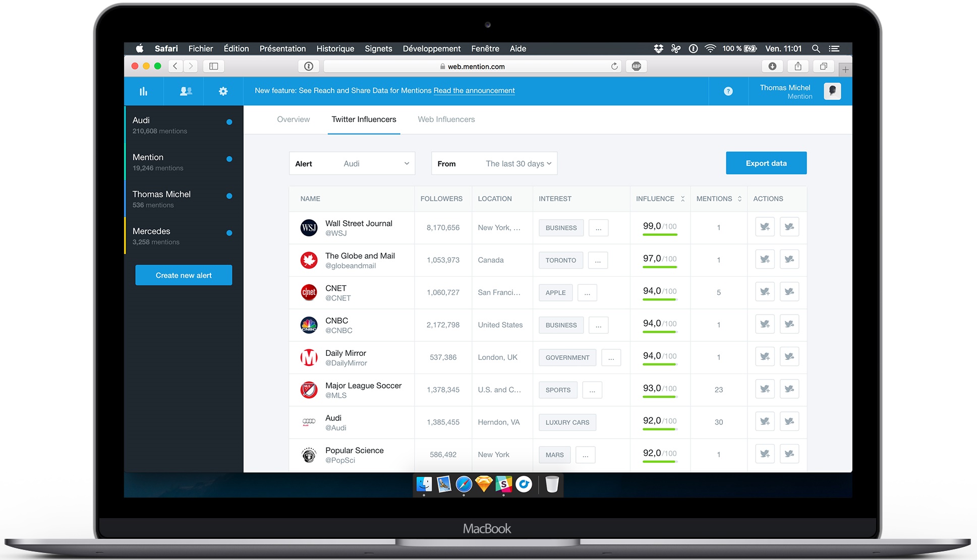The width and height of the screenshot is (977, 560).
Task: Switch to the Web Influencers tab
Action: click(446, 119)
